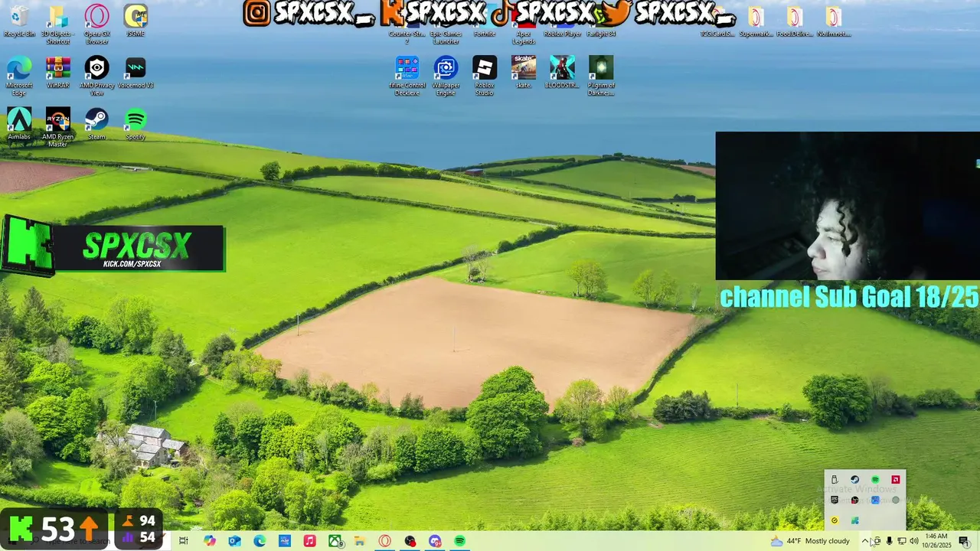Open the microphone icon in system tray
980x551 pixels.
point(889,541)
